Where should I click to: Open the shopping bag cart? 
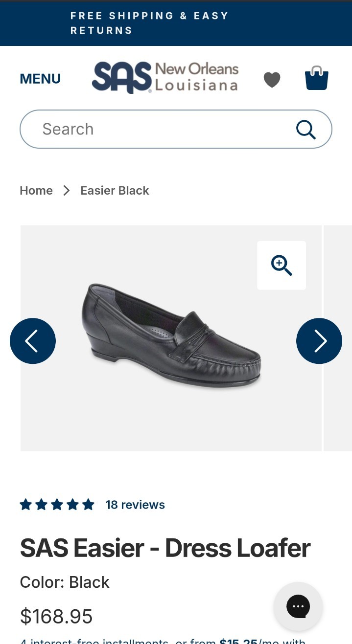tap(317, 78)
